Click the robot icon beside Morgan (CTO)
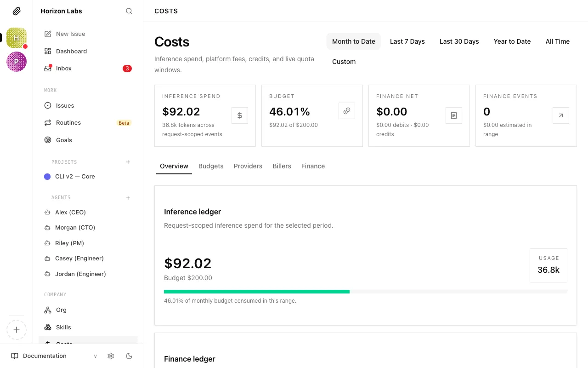 [x=47, y=228]
